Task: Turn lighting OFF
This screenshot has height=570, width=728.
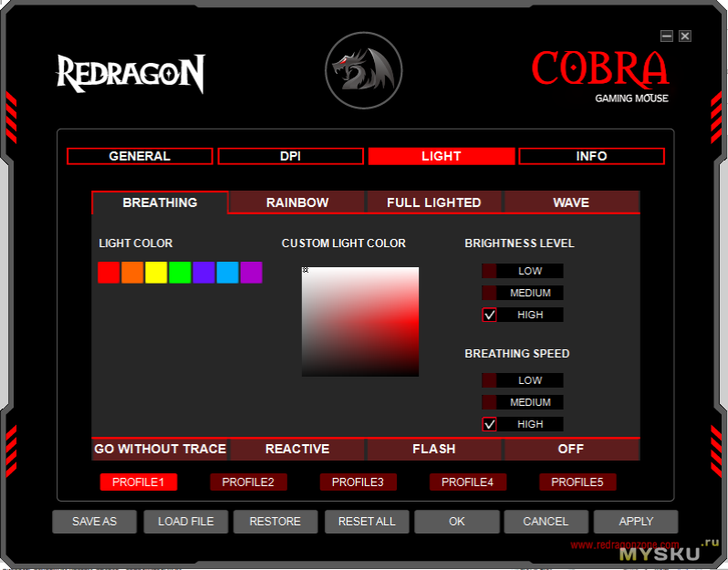Action: click(x=571, y=449)
